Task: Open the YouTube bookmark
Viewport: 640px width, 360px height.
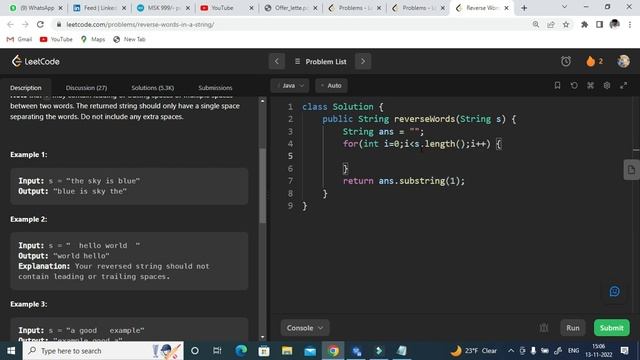Action: click(x=56, y=39)
